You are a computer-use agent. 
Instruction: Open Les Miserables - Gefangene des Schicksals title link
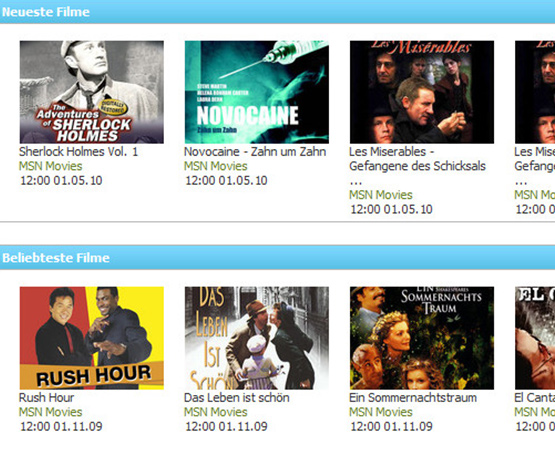[x=417, y=166]
